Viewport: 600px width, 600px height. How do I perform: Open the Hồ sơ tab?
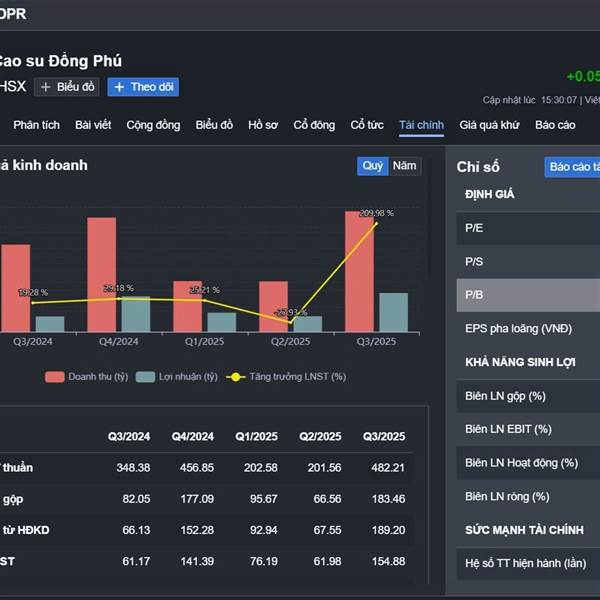point(263,125)
